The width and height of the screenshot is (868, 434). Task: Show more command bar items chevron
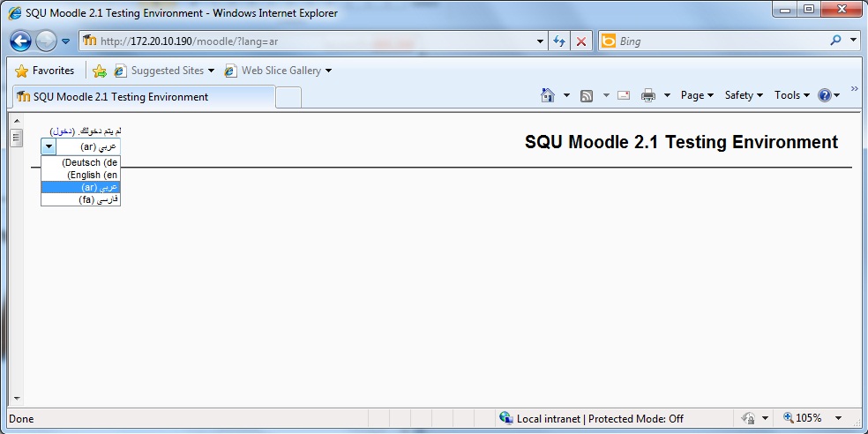click(x=854, y=88)
